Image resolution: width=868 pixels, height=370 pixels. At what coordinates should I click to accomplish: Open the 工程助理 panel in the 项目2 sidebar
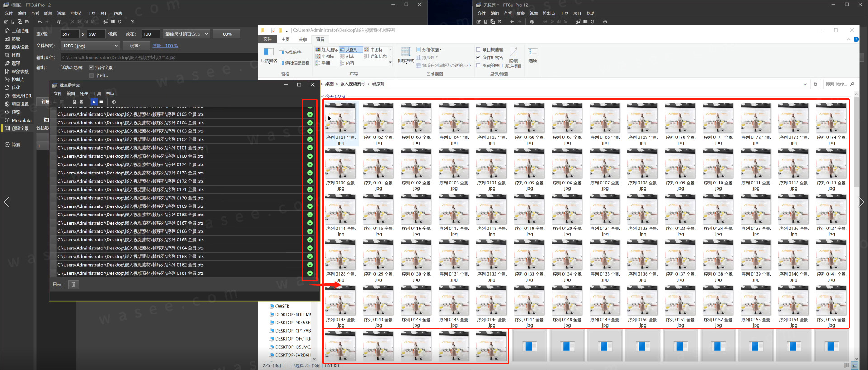click(17, 31)
